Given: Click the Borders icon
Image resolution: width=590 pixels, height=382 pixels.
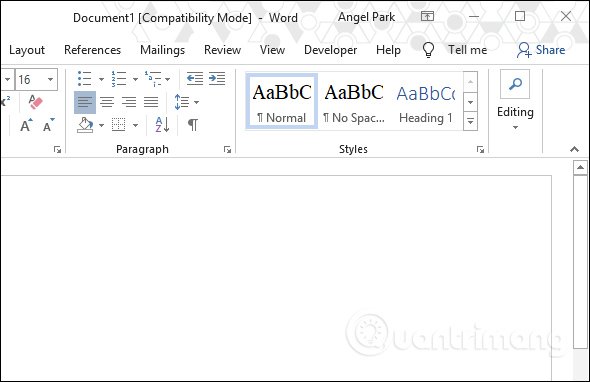Looking at the screenshot, I should (119, 125).
